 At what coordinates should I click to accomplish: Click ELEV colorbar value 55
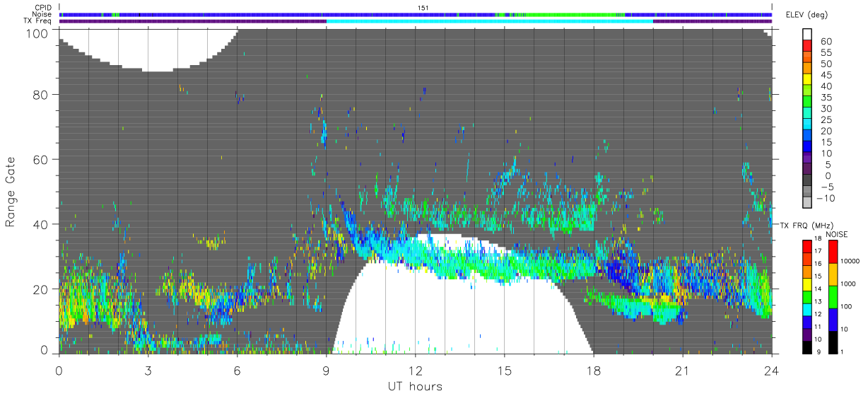click(x=826, y=52)
